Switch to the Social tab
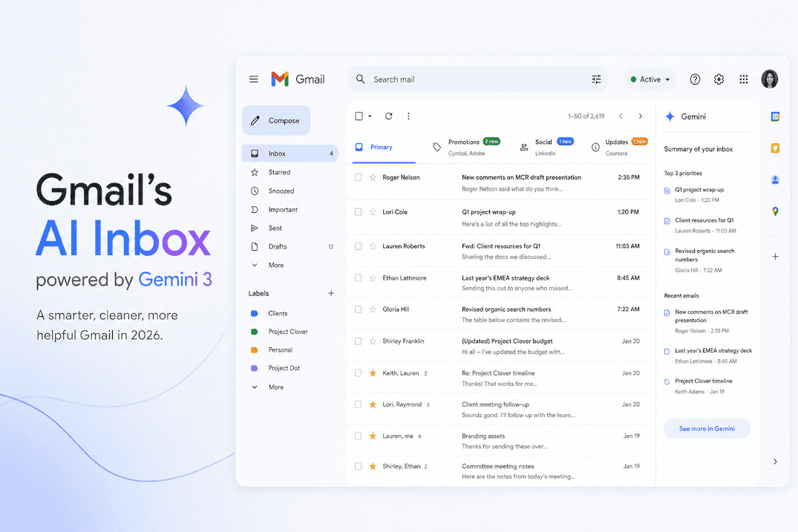 pos(546,148)
